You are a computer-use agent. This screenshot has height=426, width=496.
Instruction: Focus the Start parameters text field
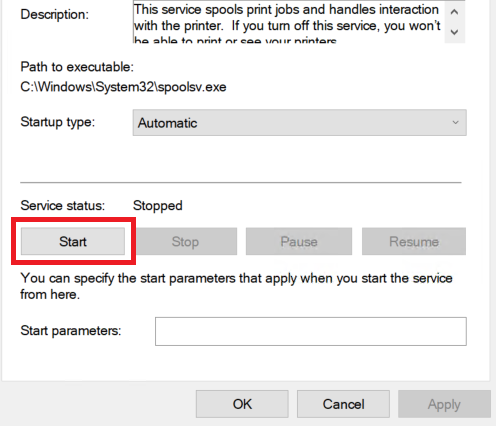pyautogui.click(x=311, y=331)
